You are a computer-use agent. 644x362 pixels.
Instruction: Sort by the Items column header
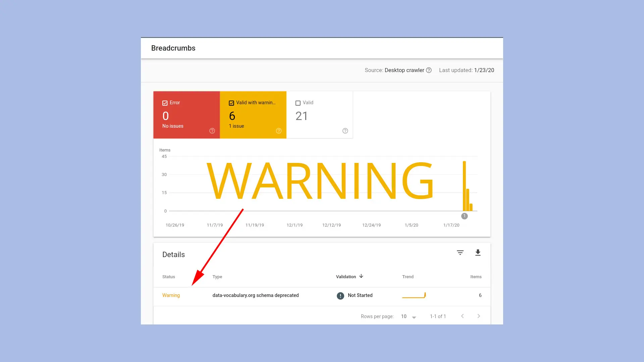[x=476, y=277]
